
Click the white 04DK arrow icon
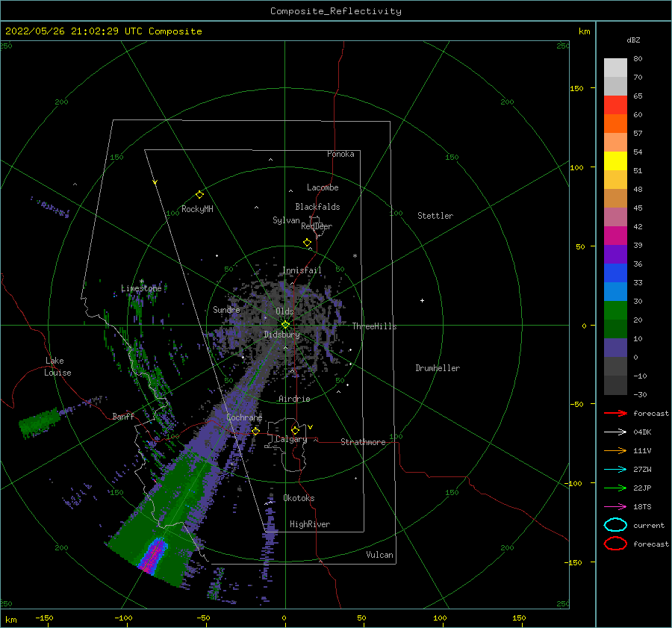pos(615,432)
